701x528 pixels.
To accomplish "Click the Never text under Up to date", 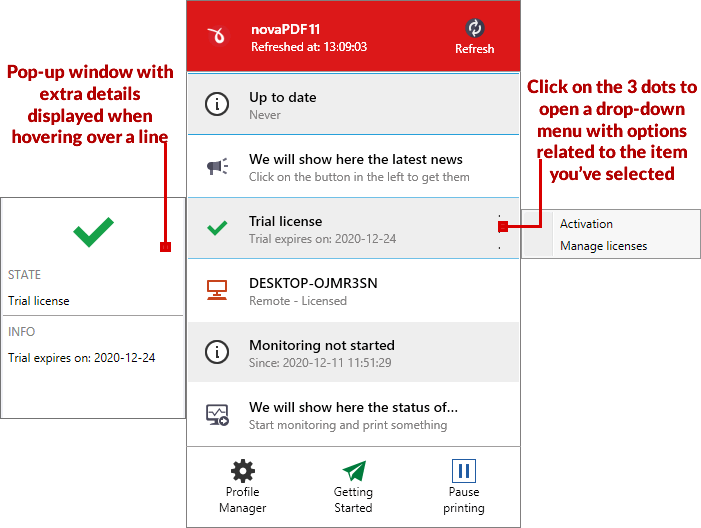I will tap(265, 115).
